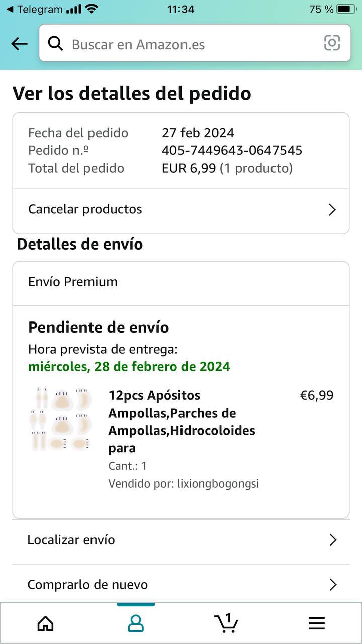
Task: Tap the Envío Premium row
Action: pyautogui.click(x=181, y=282)
